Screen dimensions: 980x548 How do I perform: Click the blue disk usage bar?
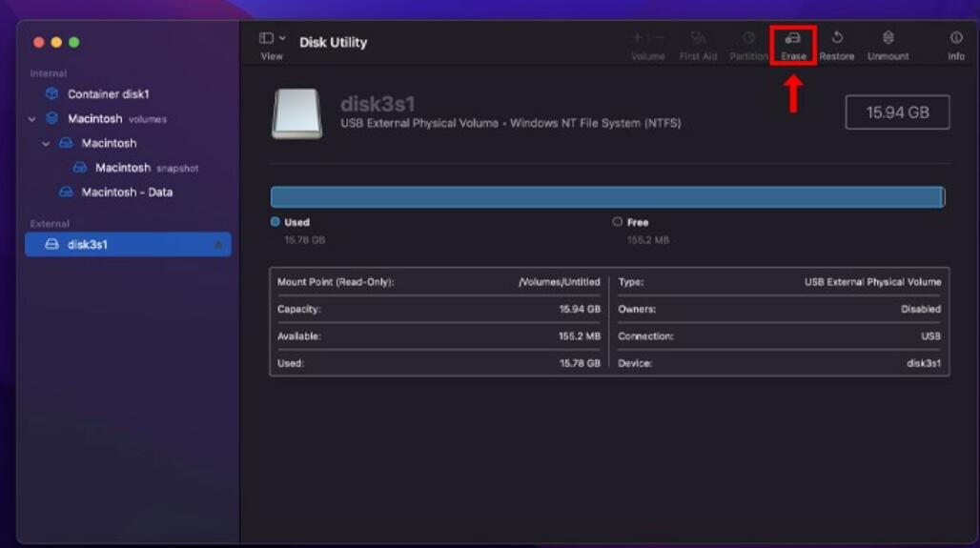pos(606,197)
